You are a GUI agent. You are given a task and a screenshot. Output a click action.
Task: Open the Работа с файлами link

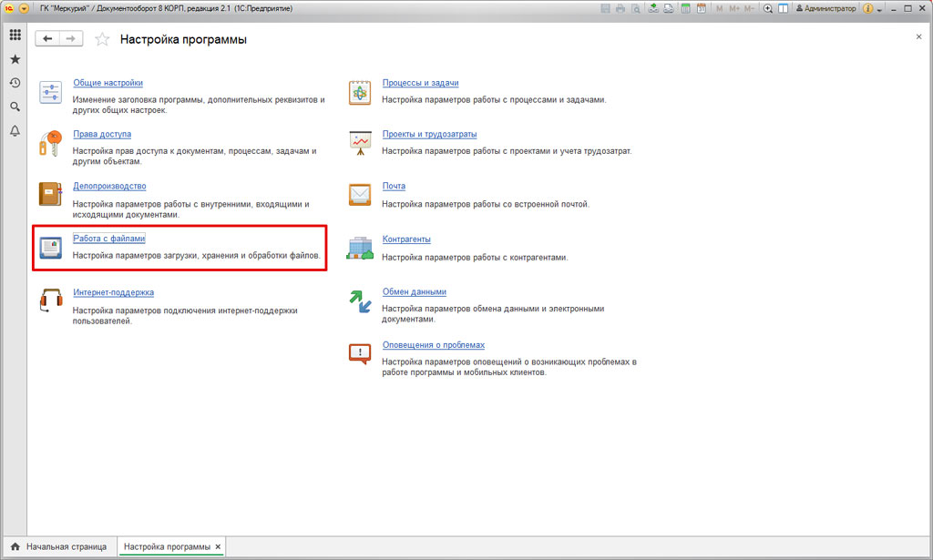click(x=108, y=239)
